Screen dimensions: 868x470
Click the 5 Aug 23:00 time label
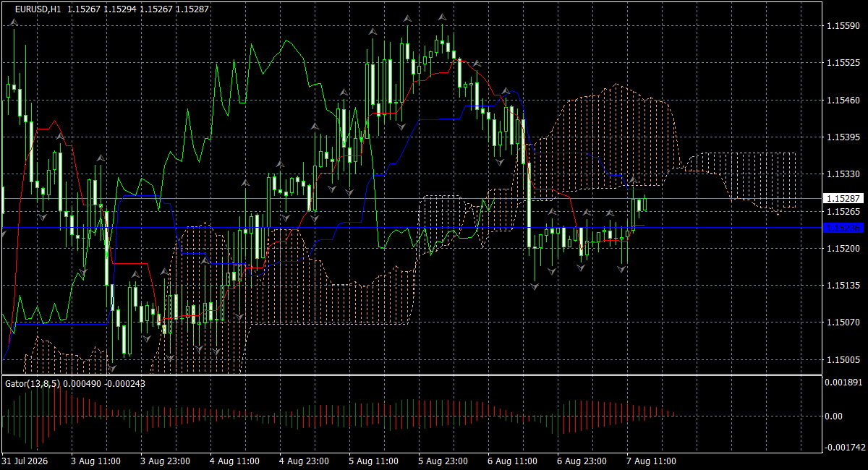tap(443, 461)
